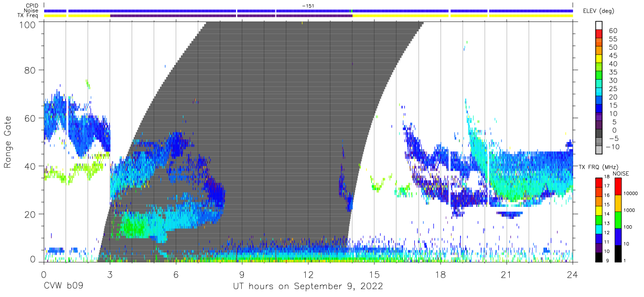Select the black bottom segment of the NOISE bar
The image size is (644, 297).
pyautogui.click(x=619, y=254)
